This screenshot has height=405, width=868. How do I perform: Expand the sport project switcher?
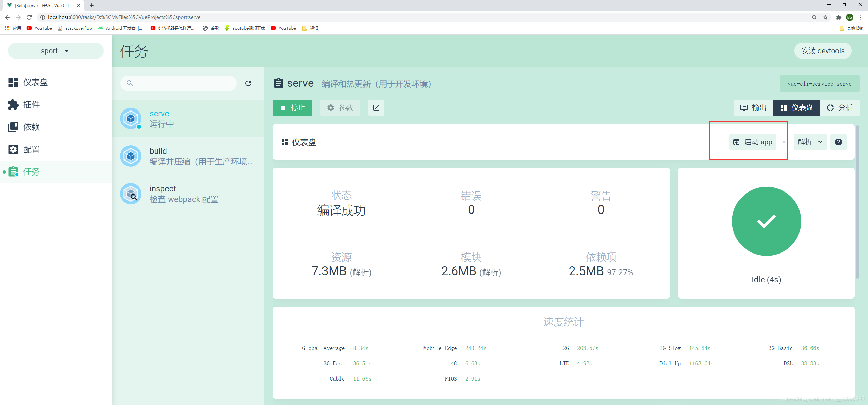coord(55,50)
